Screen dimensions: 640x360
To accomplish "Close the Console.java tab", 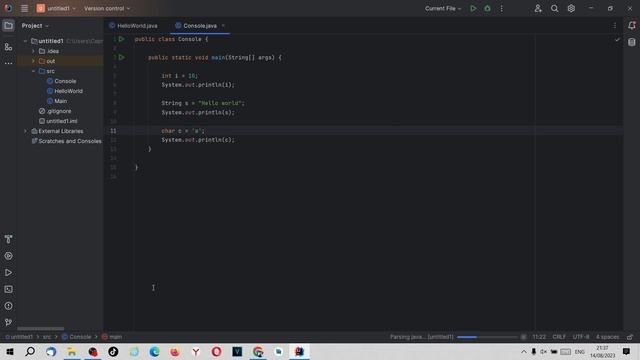I will click(x=223, y=26).
